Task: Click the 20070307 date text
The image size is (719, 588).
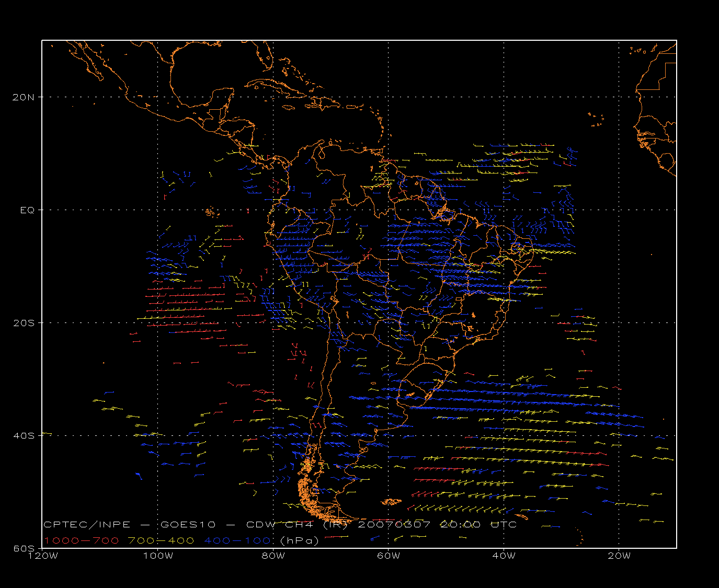Action: click(x=393, y=525)
